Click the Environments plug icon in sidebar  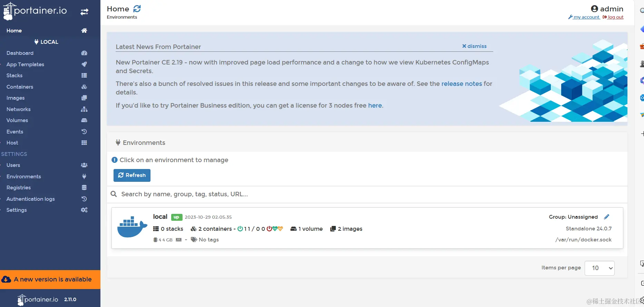click(84, 176)
